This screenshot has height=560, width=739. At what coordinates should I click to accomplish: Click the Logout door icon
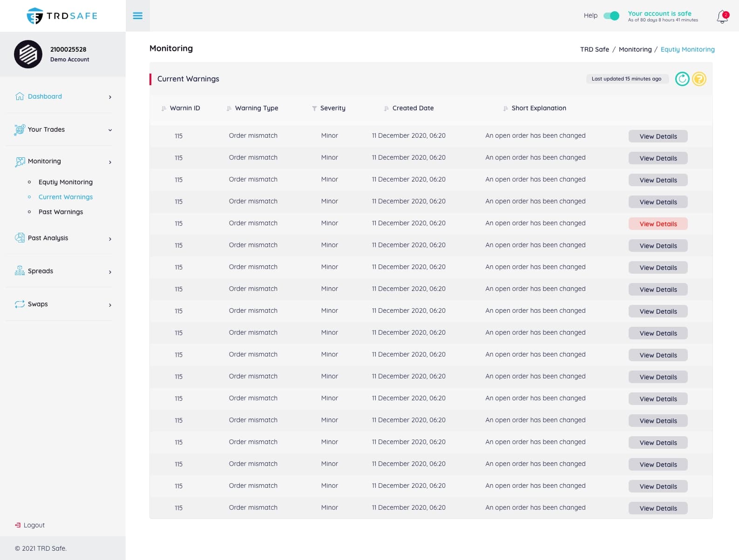[x=18, y=525]
